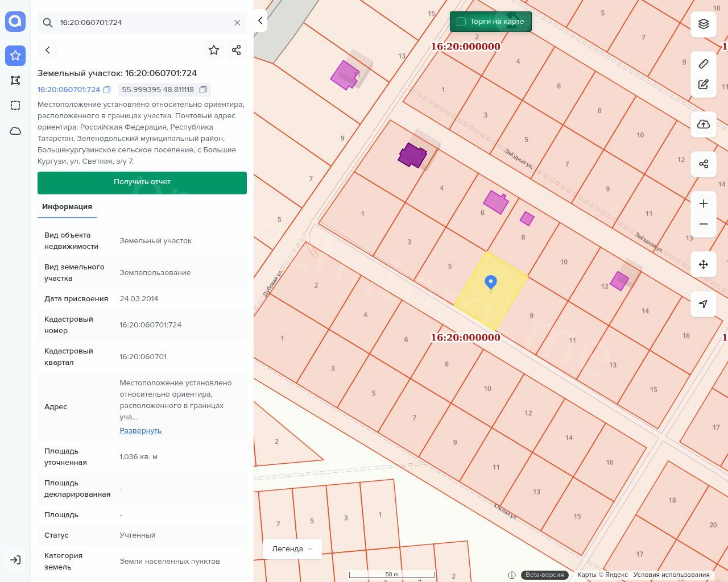Expand the Легенда panel
The image size is (728, 582).
(292, 548)
